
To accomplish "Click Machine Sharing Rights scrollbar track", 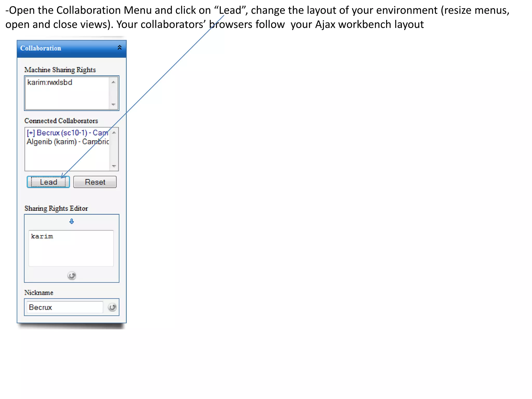I will coord(113,94).
